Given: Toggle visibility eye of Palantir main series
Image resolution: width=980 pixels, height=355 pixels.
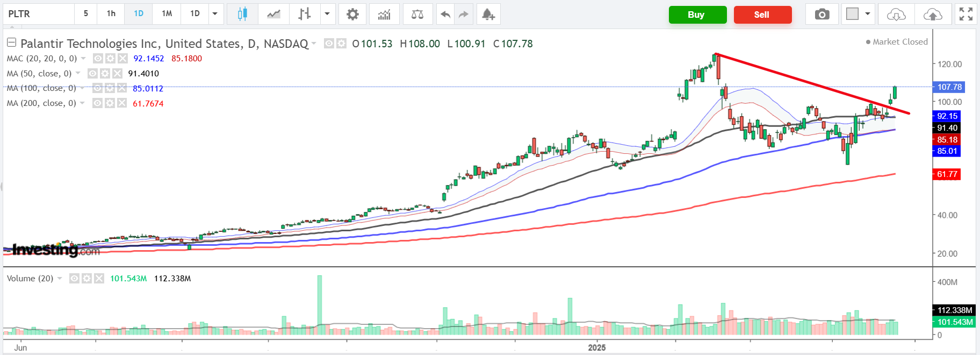Looking at the screenshot, I should [x=329, y=43].
